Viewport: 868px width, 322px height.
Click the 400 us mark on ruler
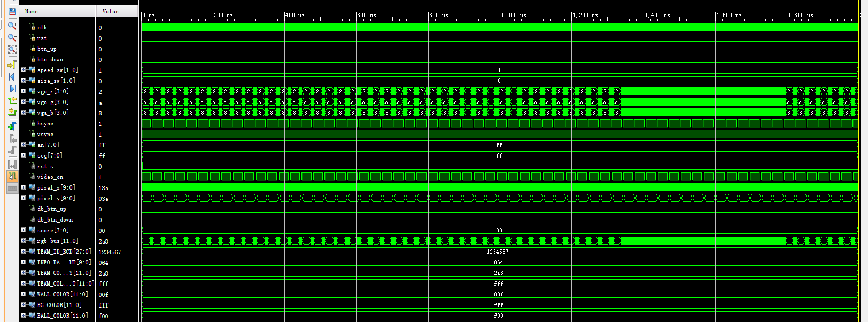point(295,15)
